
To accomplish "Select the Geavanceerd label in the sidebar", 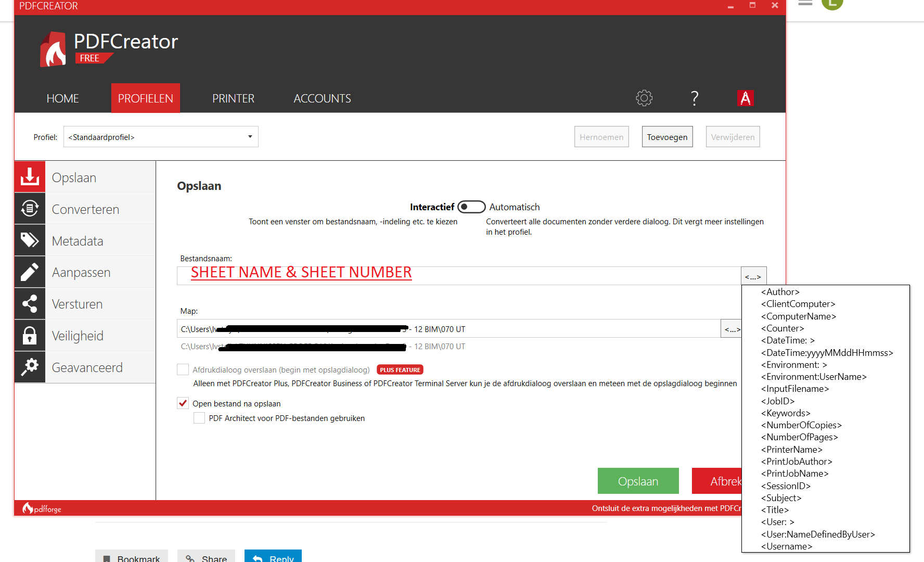I will (x=87, y=367).
